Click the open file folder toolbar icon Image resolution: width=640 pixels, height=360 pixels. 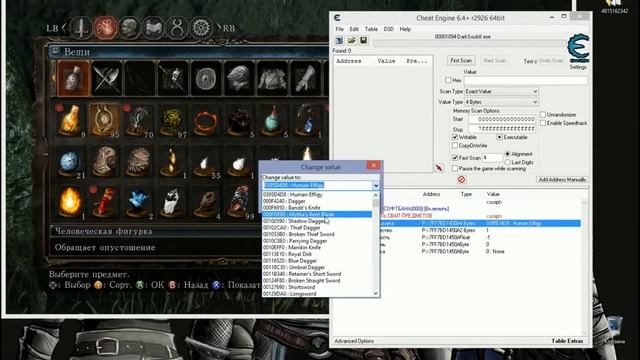point(351,40)
